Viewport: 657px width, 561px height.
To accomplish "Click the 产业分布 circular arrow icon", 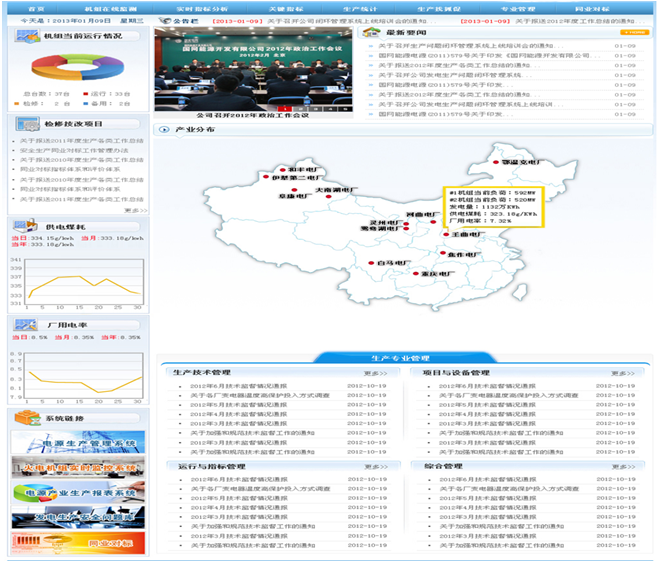I will [163, 130].
